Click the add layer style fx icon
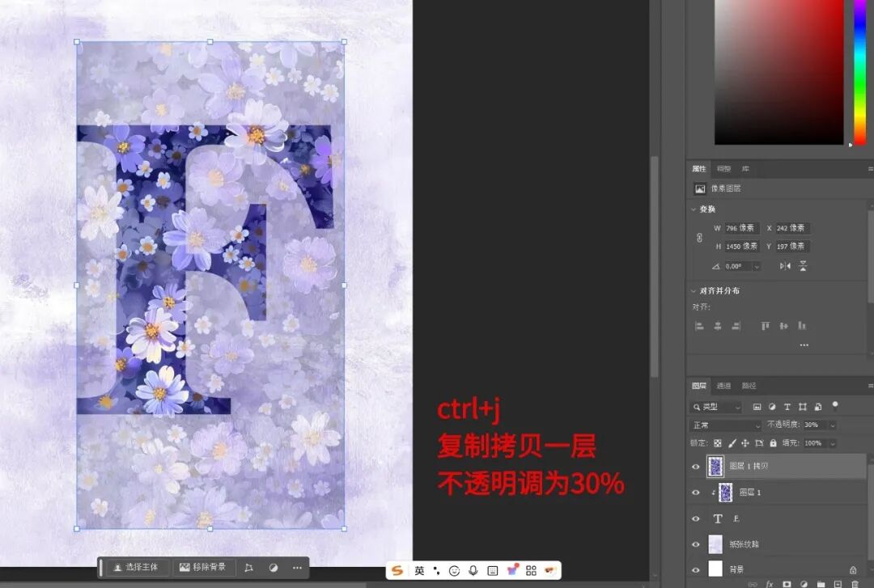Viewport: 874px width, 588px height. coord(770,583)
